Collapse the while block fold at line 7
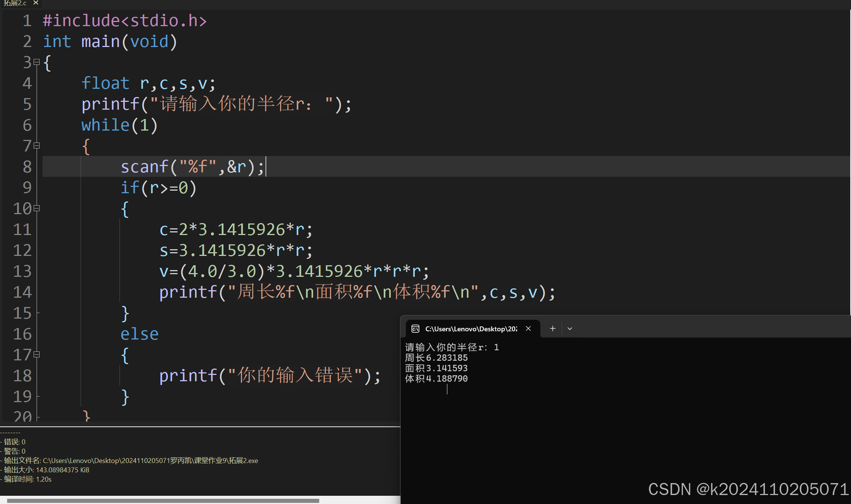The image size is (851, 504). 37,145
